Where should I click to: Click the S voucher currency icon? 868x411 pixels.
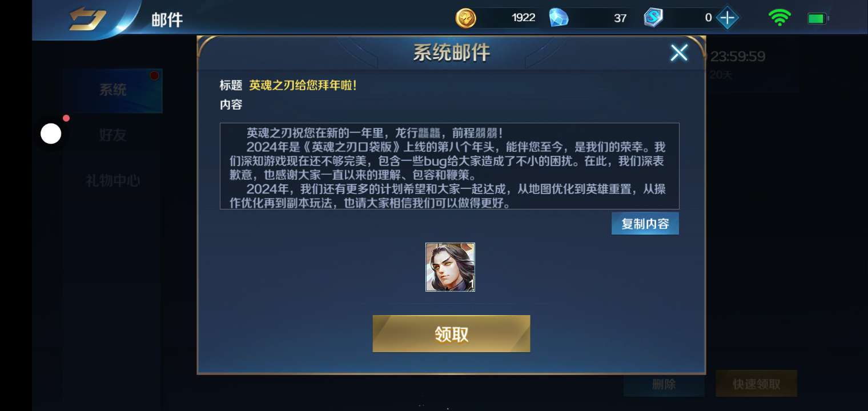pyautogui.click(x=653, y=18)
